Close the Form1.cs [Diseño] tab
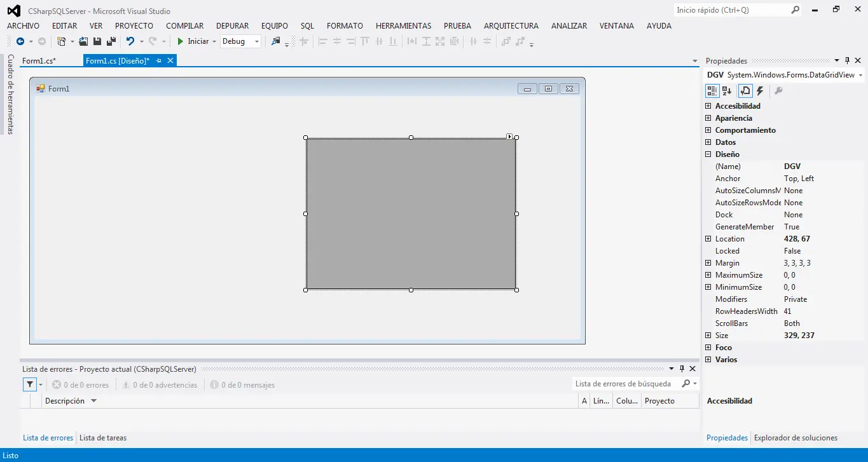The height and width of the screenshot is (462, 868). tap(170, 61)
